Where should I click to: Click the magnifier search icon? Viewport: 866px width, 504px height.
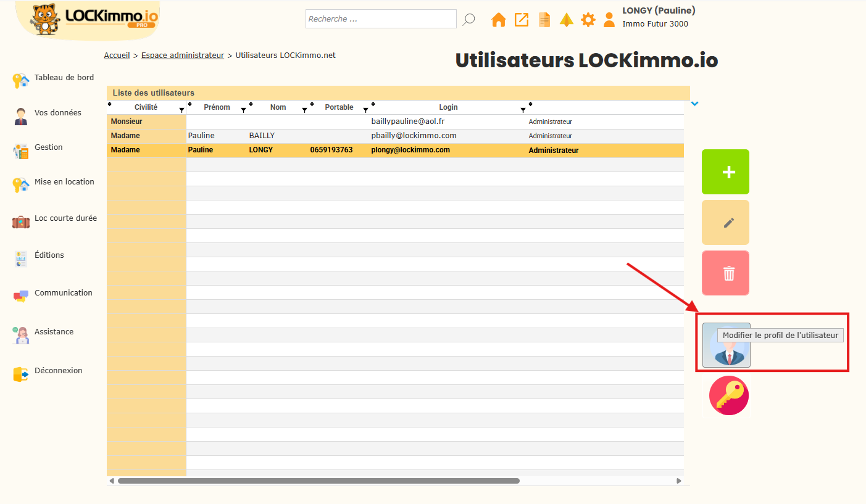(x=469, y=20)
